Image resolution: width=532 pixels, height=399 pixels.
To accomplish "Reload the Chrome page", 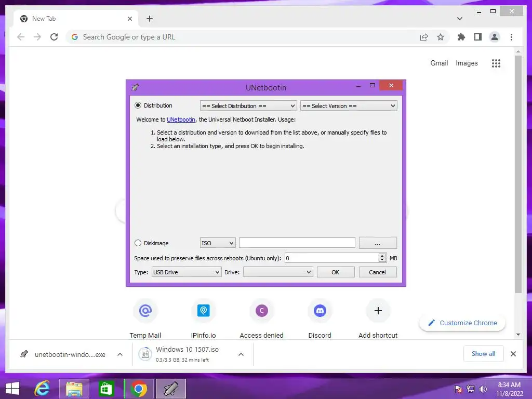I will pos(54,37).
